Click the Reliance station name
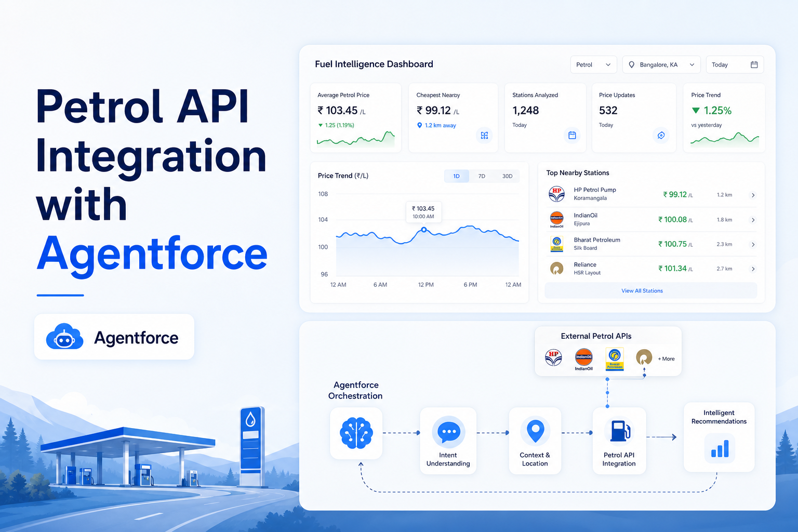 click(x=585, y=264)
